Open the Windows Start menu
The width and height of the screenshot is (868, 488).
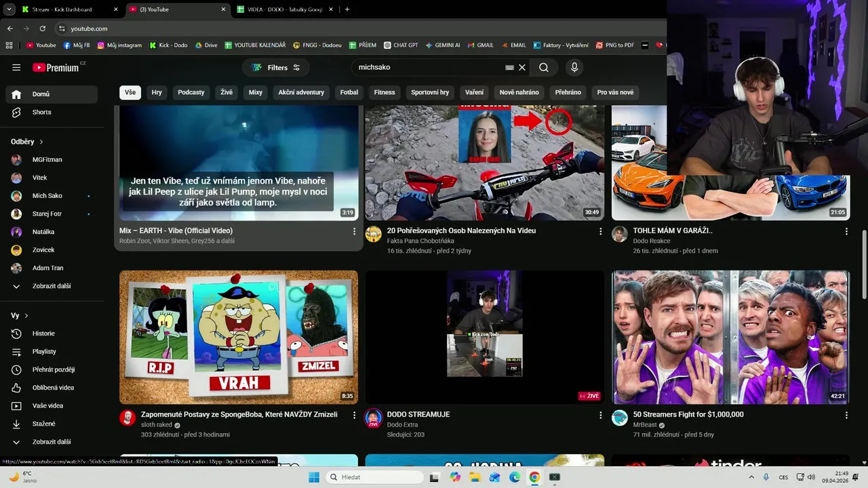tap(314, 477)
